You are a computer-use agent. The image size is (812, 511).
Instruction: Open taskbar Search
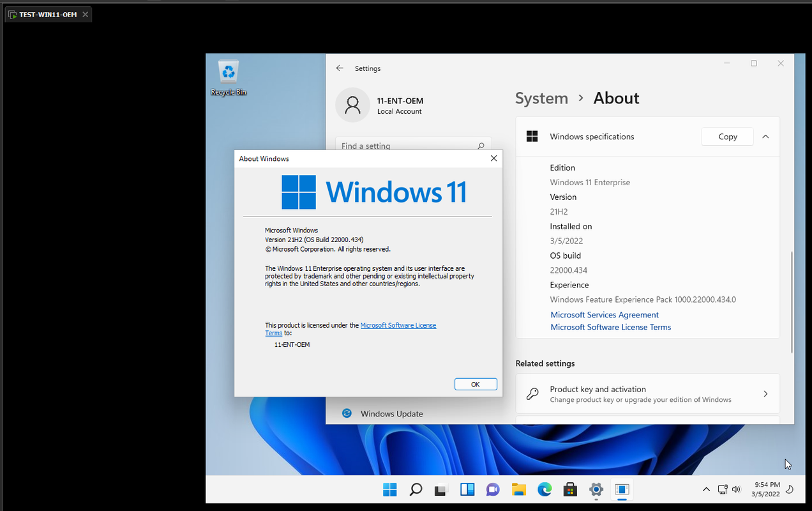point(416,490)
